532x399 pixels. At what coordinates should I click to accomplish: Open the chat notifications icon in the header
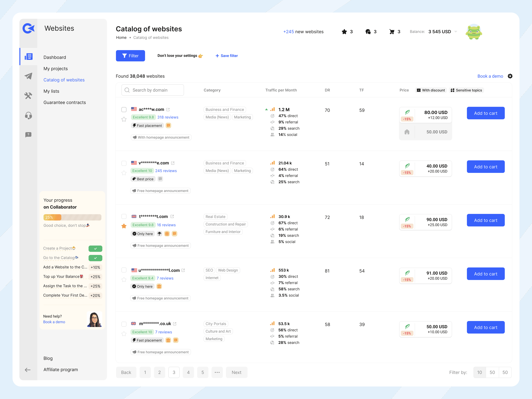point(368,31)
